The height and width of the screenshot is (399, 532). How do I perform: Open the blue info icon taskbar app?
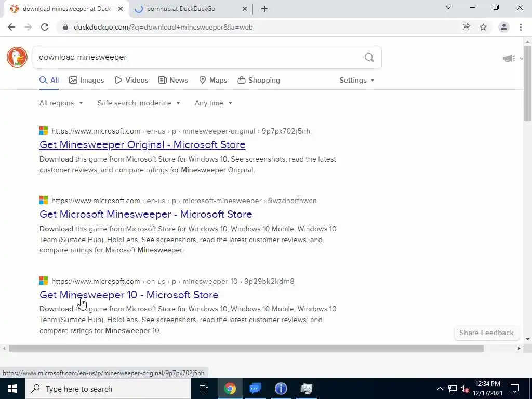(x=281, y=389)
